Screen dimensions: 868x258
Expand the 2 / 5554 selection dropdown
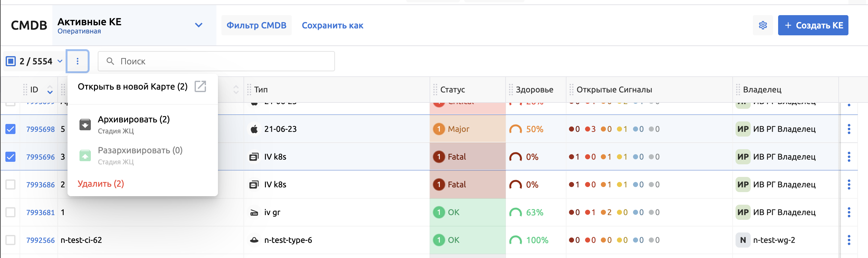(x=60, y=61)
